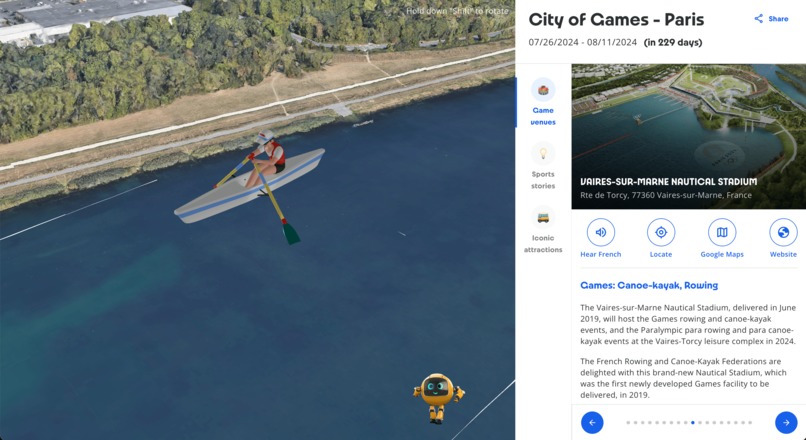The image size is (806, 440).
Task: Open the Game venues tab
Action: (543, 102)
